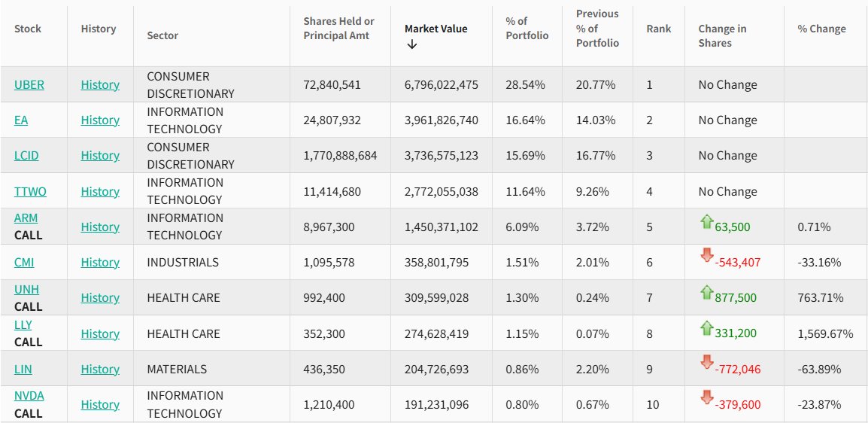Open History link for EA
Viewport: 868px width, 423px height.
tap(100, 120)
